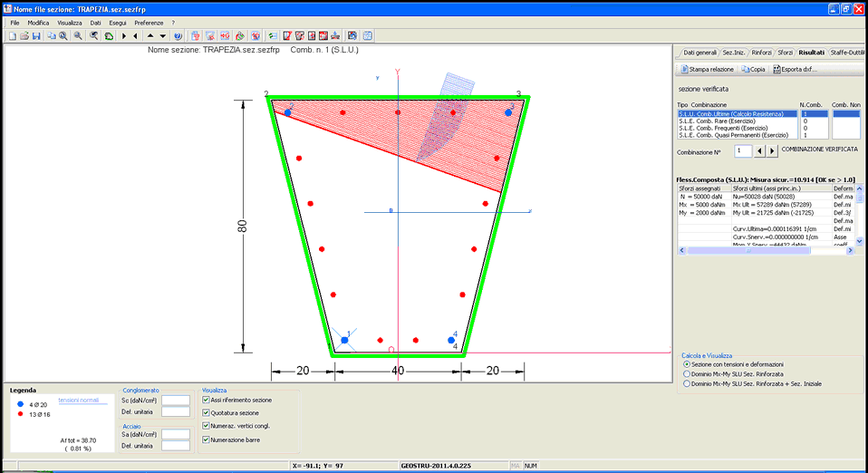868x473 pixels.
Task: Click the Esporta dxf button
Action: pyautogui.click(x=795, y=69)
